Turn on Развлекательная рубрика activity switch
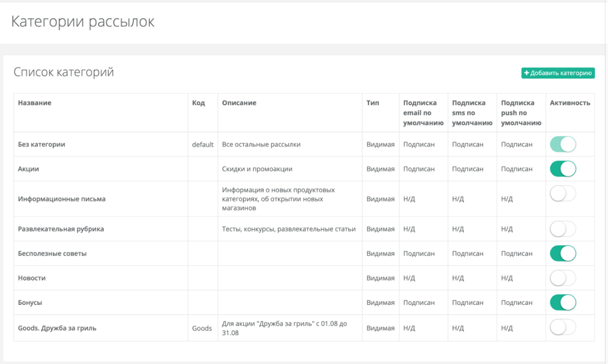Image resolution: width=608 pixels, height=364 pixels. pos(563,229)
